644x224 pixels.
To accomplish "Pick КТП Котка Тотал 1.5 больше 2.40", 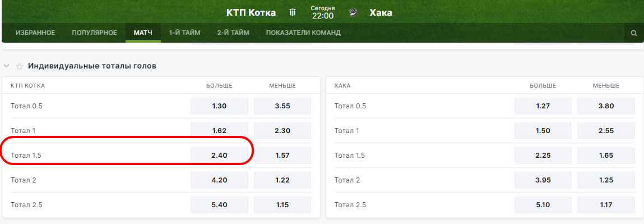I will 219,156.
